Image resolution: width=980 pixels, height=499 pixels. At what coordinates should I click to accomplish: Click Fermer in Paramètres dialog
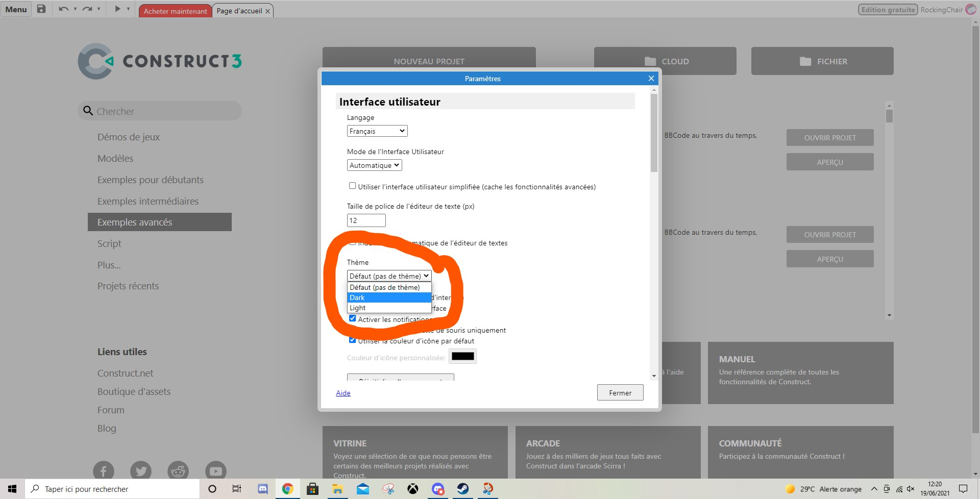click(620, 392)
